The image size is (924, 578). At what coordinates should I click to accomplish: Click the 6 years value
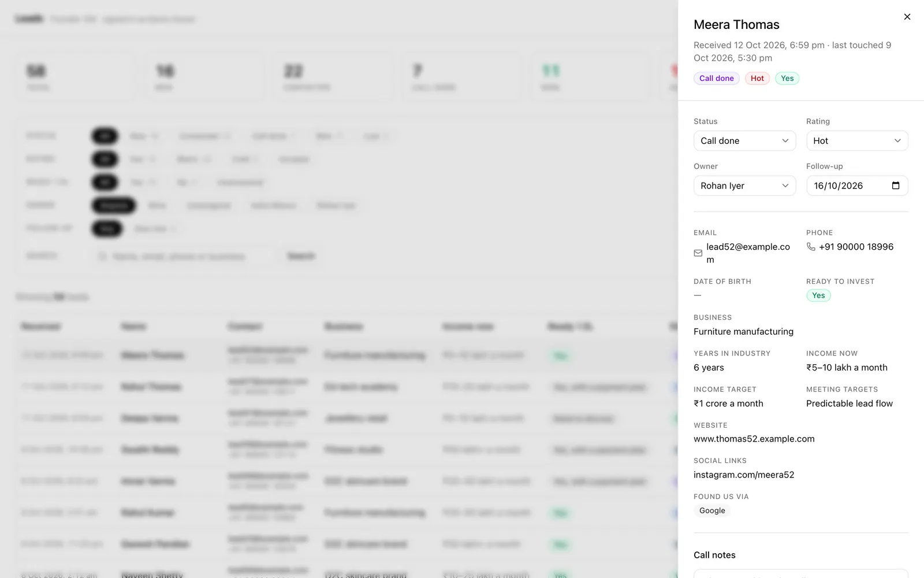(709, 368)
